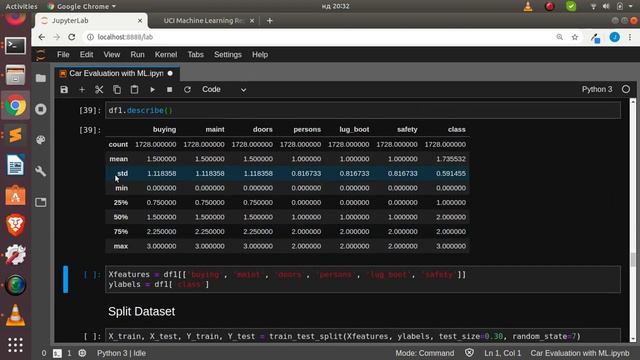Open the Settings menu

pyautogui.click(x=228, y=55)
